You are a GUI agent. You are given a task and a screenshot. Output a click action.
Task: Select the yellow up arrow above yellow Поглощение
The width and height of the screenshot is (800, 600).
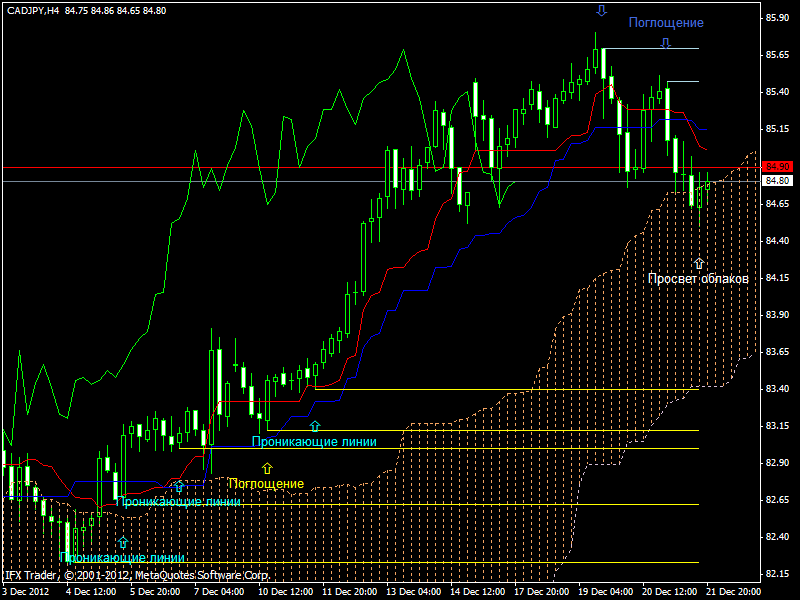[267, 468]
